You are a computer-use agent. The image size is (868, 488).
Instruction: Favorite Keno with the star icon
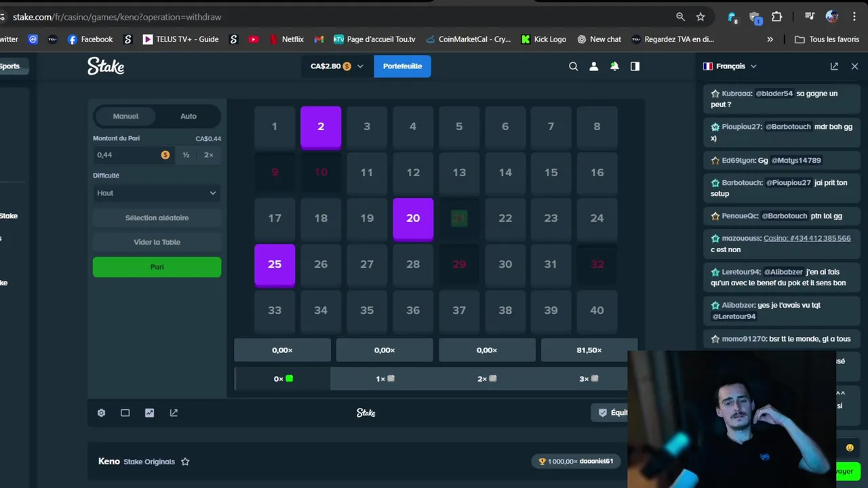click(x=185, y=462)
